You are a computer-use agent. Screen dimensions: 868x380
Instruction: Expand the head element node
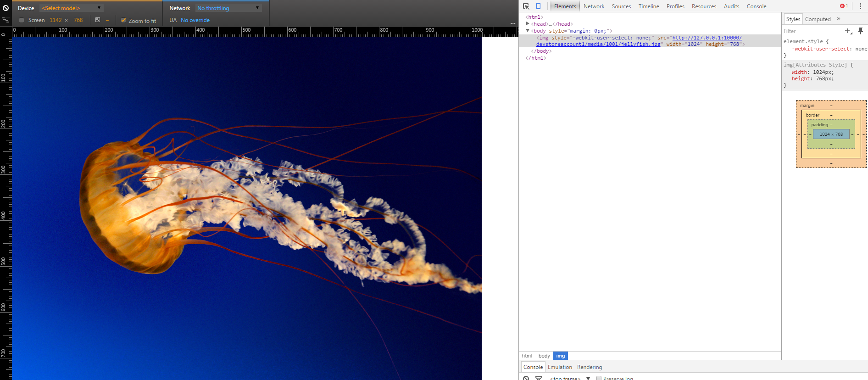point(528,24)
